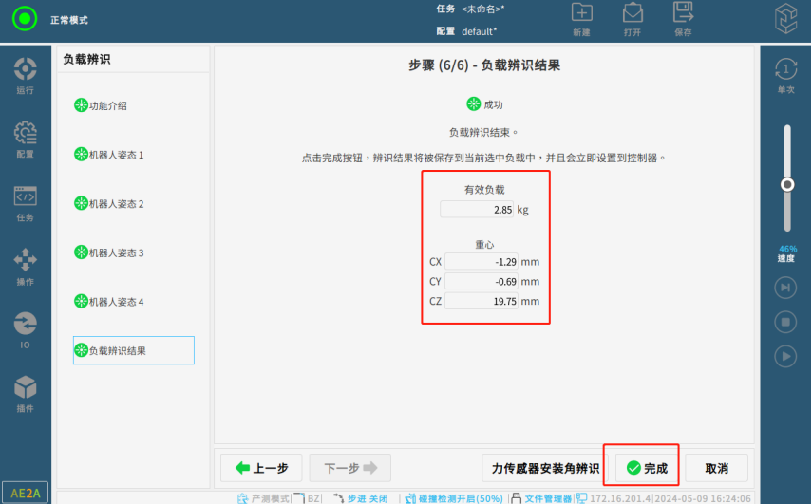Viewport: 812px width, 504px height.
Task: Open the 任务 (Task) sidebar panel
Action: click(x=26, y=203)
